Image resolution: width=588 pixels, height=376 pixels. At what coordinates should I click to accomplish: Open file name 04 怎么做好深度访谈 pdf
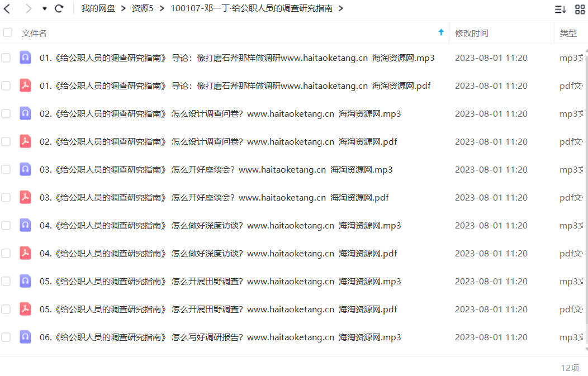coord(218,254)
